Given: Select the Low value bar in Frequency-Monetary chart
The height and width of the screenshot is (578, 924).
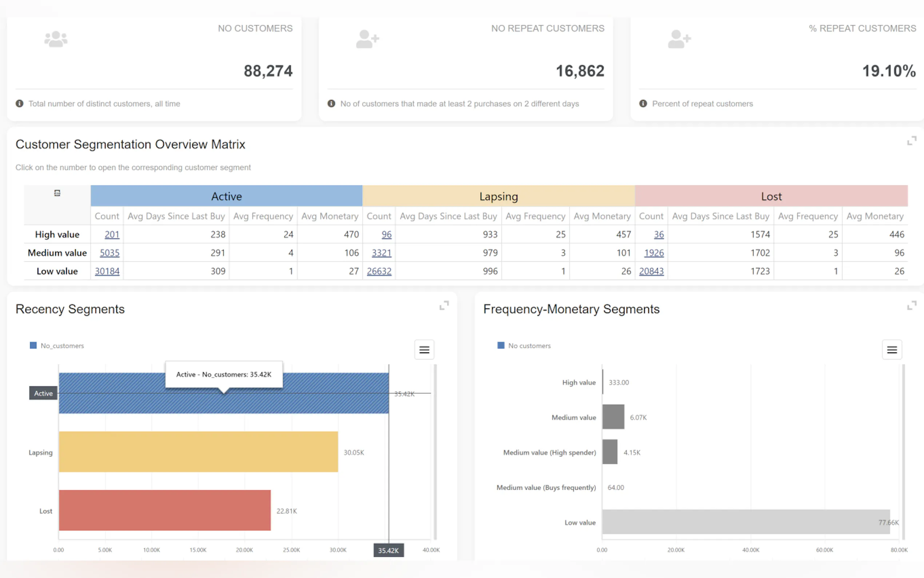Looking at the screenshot, I should coord(745,522).
